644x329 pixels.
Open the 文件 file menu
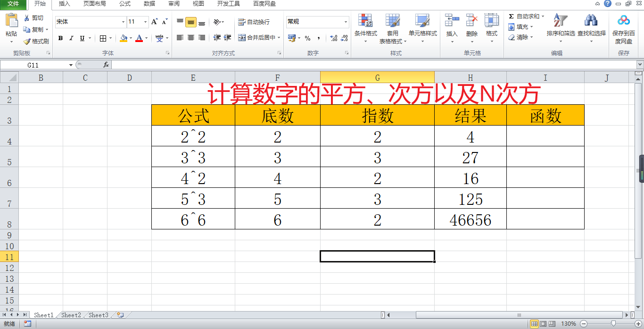(x=13, y=4)
